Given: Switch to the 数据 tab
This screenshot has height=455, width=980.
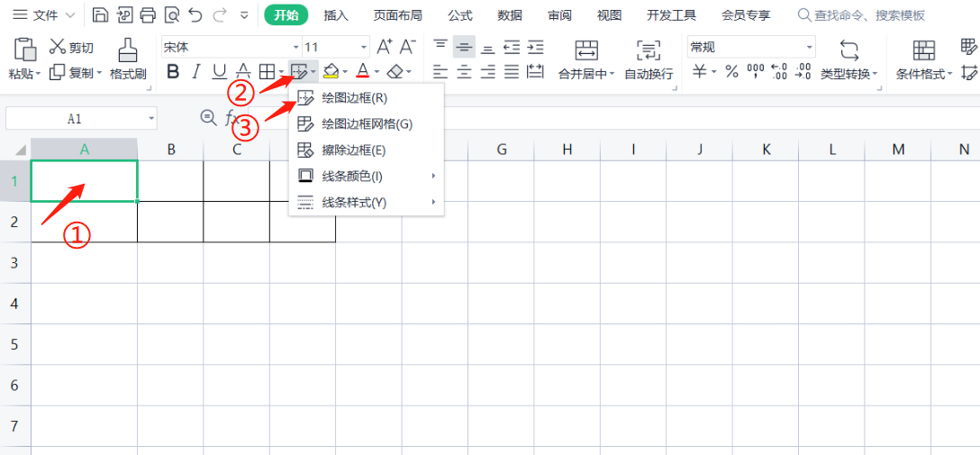Looking at the screenshot, I should [x=510, y=15].
